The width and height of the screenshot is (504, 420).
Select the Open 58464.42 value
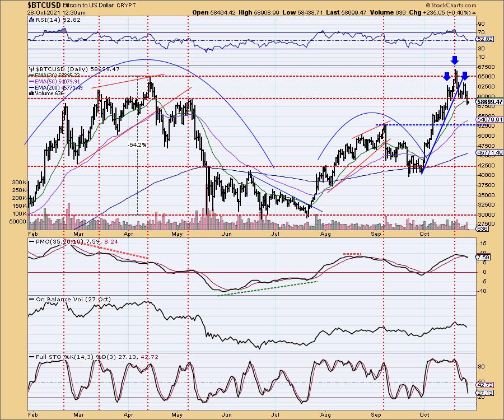(x=214, y=12)
